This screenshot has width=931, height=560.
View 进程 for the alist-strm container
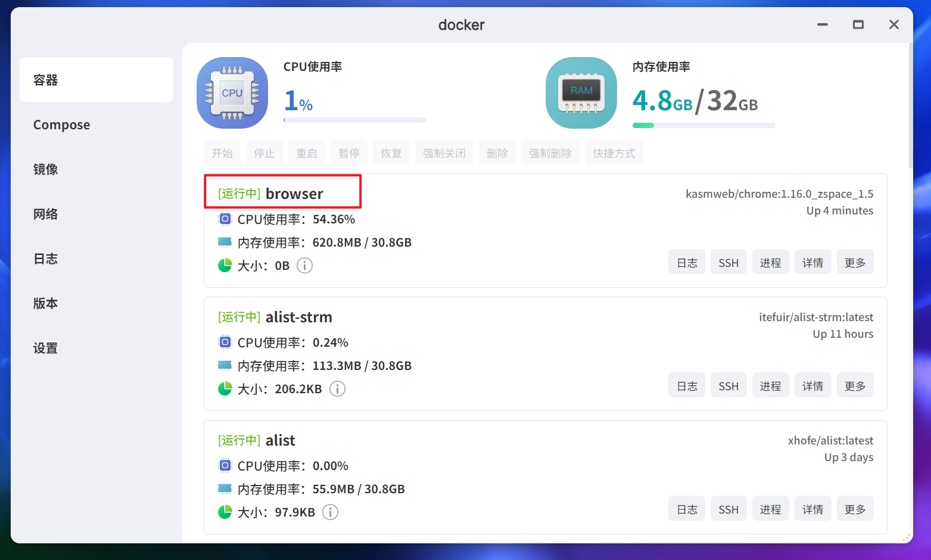click(770, 385)
